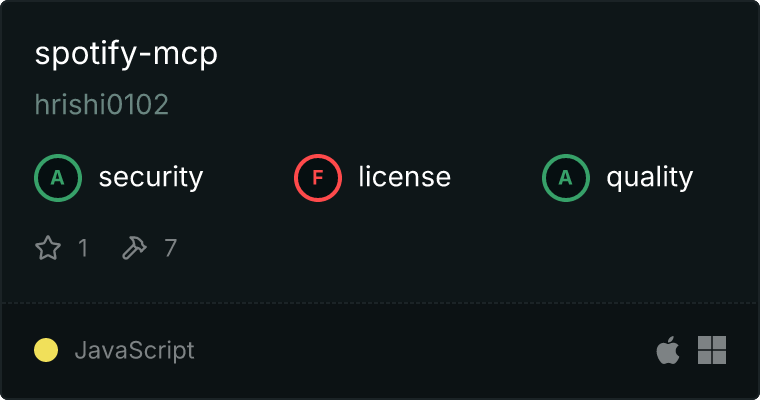Open the spotify-mcp server title

click(x=126, y=54)
